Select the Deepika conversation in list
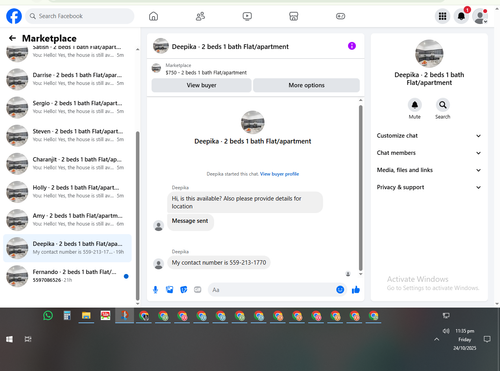The width and height of the screenshot is (500, 371). pyautogui.click(x=68, y=248)
